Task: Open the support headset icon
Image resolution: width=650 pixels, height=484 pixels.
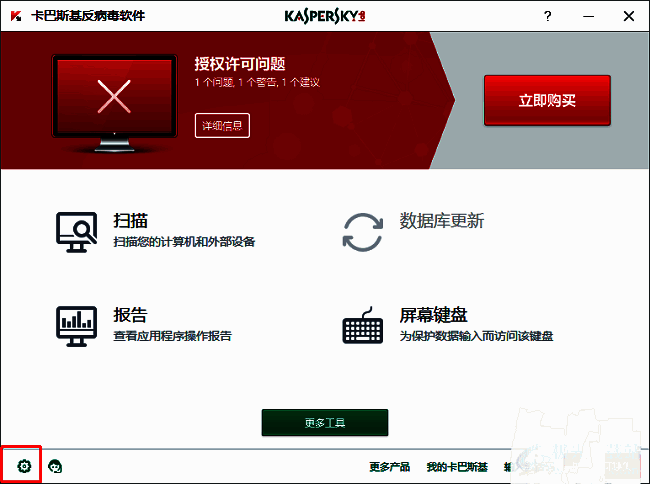Action: tap(55, 466)
